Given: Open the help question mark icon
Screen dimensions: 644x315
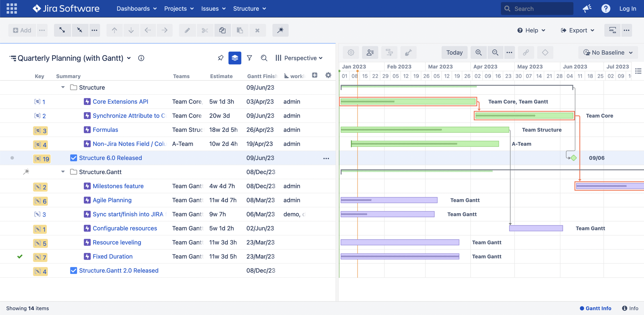Looking at the screenshot, I should [606, 8].
